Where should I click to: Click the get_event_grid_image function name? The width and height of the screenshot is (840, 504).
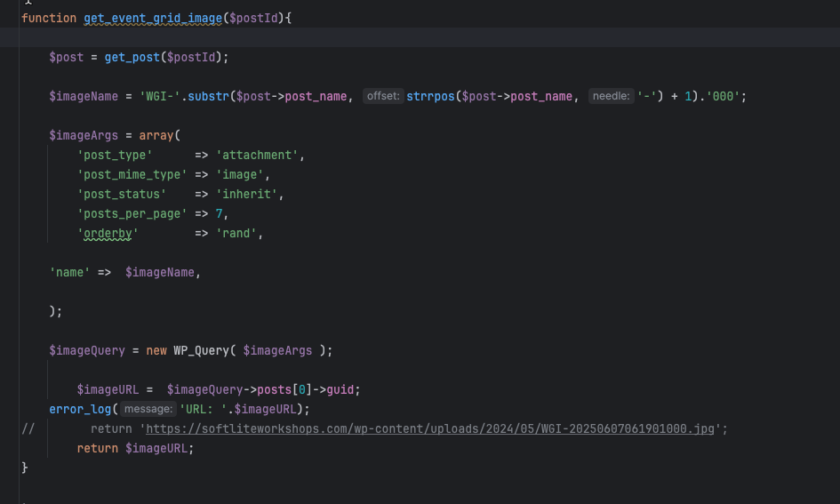(x=153, y=18)
